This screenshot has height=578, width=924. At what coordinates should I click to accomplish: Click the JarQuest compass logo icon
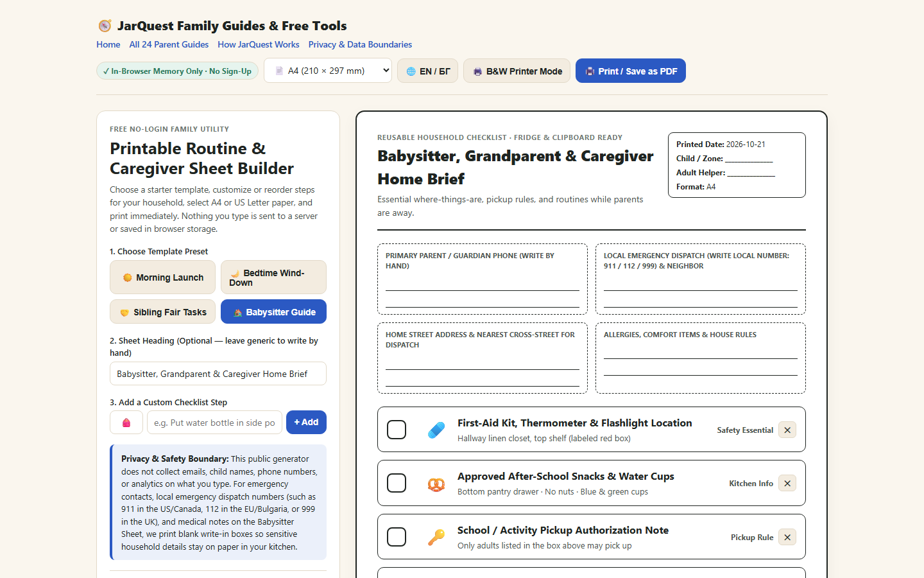(105, 26)
